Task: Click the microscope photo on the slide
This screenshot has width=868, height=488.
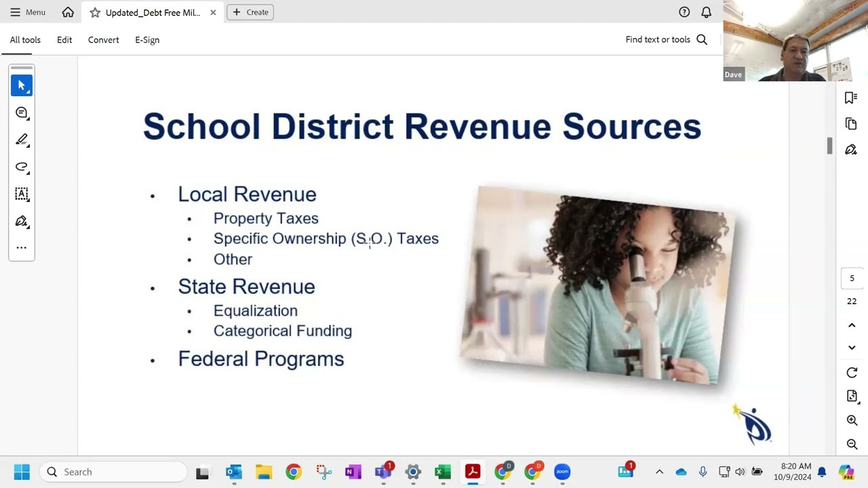Action: coord(597,286)
